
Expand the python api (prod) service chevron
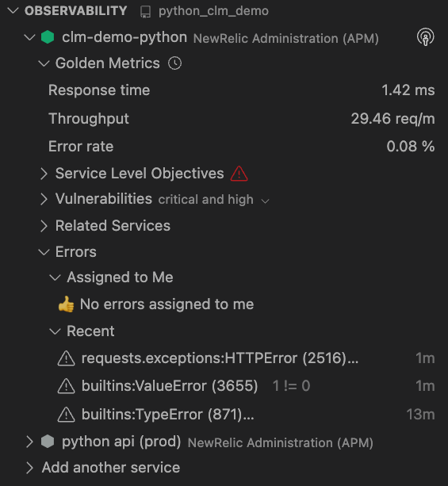point(29,442)
